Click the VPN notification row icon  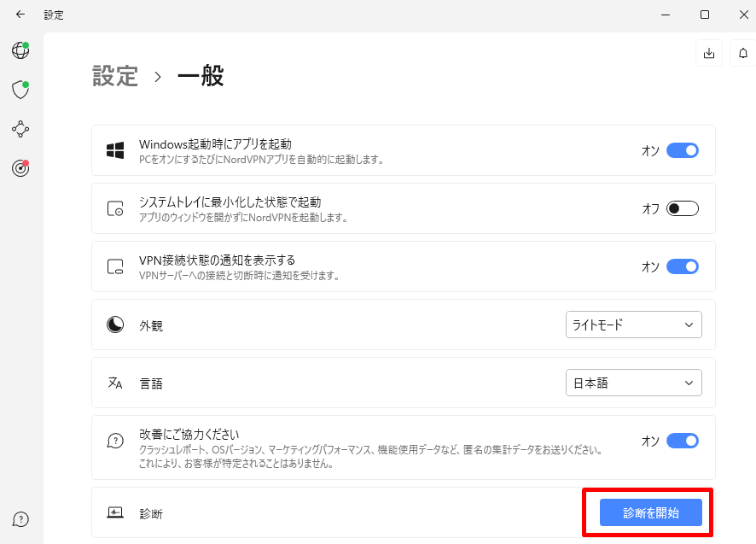pos(115,266)
